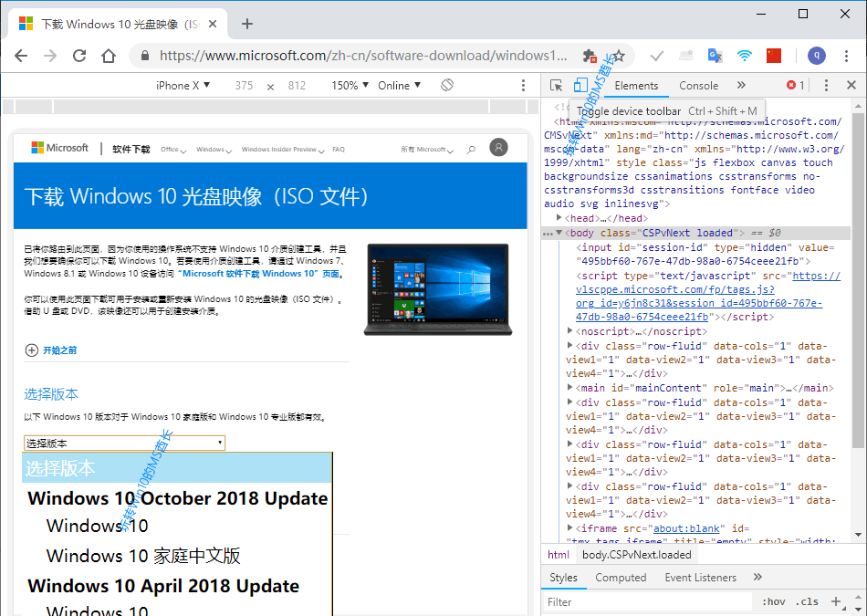Viewport: 867px width, 616px height.
Task: Select the body.CSPvNext.loaded breadcrumb
Action: pos(636,555)
